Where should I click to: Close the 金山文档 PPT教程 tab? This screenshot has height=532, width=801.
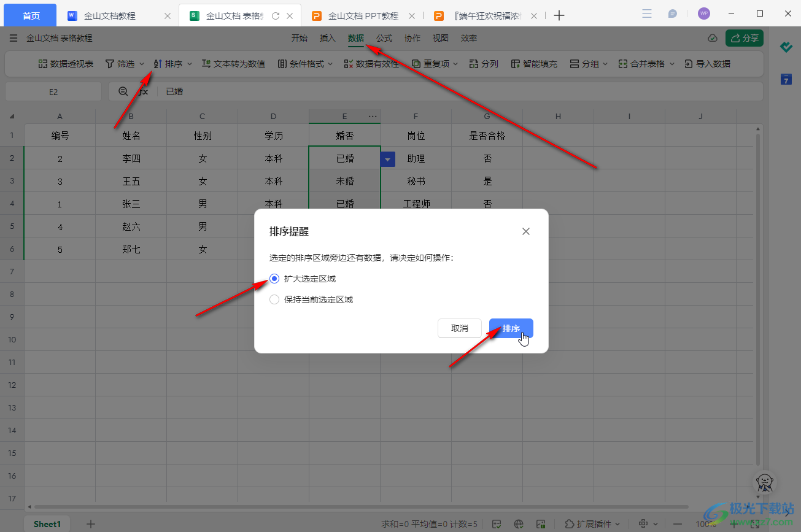coord(412,16)
